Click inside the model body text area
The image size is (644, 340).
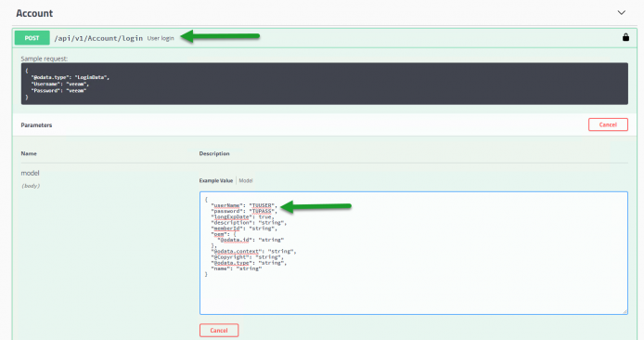pos(414,253)
